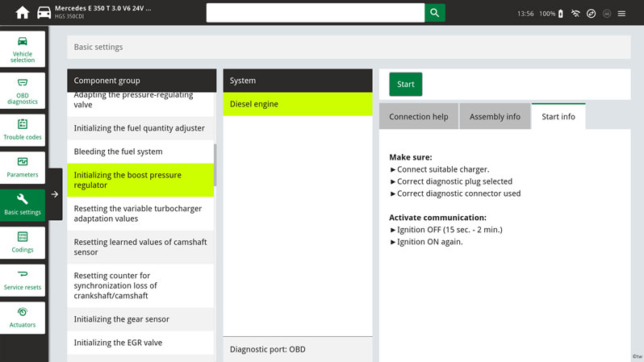Open OBD diagnostics in sidebar

coord(23,90)
